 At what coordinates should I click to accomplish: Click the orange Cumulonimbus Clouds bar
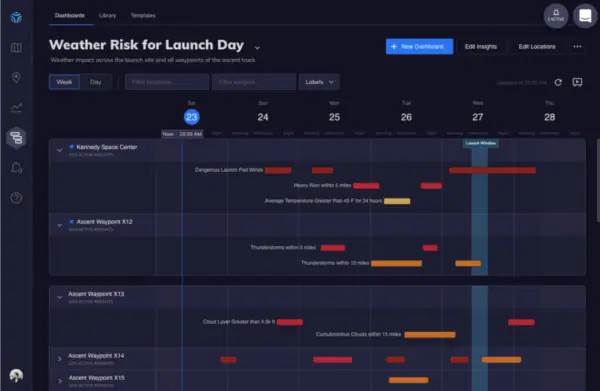point(430,335)
